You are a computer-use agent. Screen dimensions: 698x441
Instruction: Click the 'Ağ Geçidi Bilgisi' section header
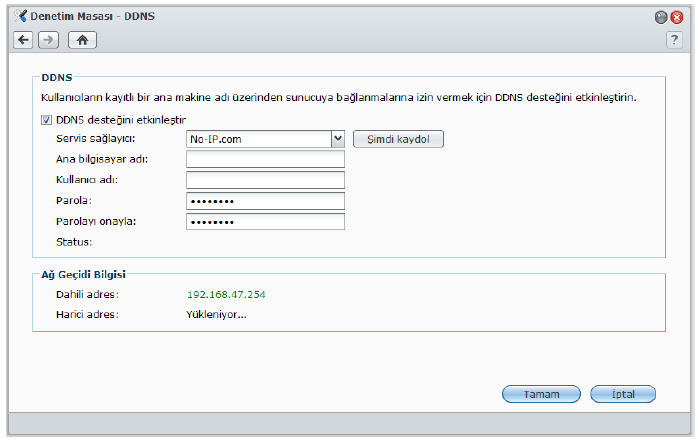pos(82,273)
